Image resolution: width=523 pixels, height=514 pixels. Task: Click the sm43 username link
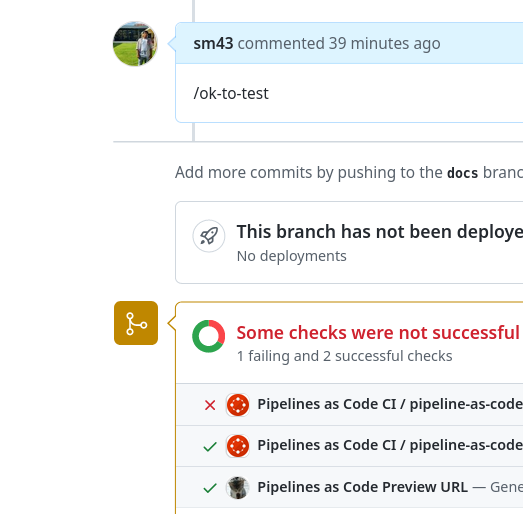coord(213,43)
